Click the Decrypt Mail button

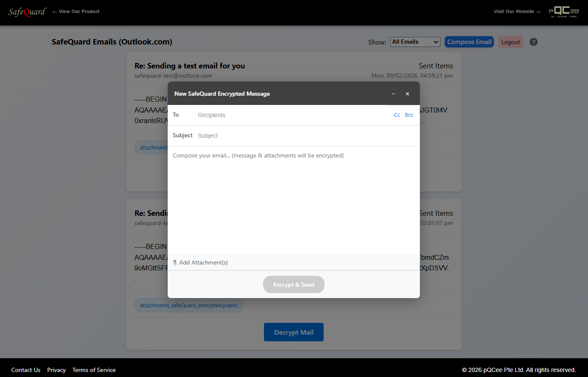coord(293,332)
